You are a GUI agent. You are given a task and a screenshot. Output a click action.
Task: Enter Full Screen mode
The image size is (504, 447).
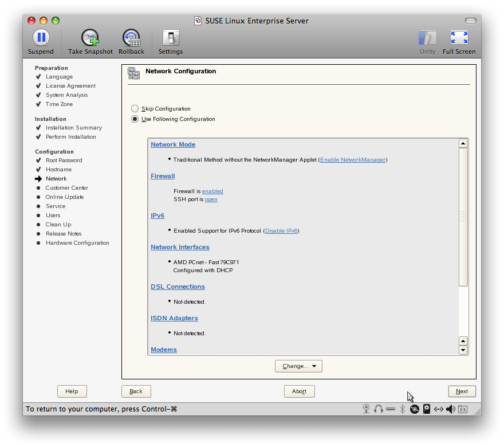(x=459, y=38)
